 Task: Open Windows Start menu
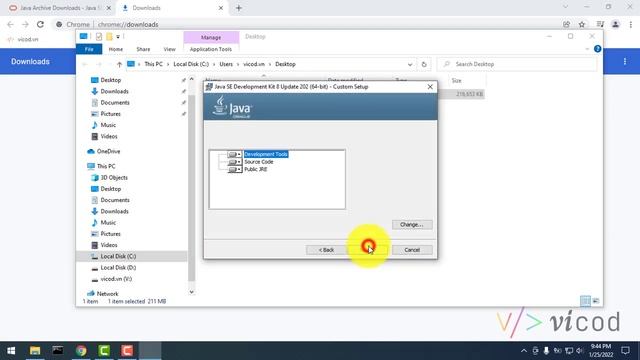11,351
